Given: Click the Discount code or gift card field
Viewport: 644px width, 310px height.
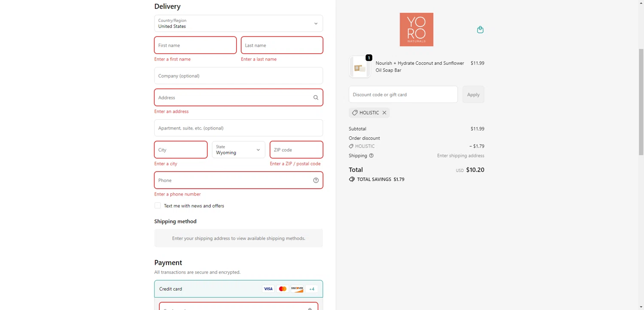Looking at the screenshot, I should click(403, 94).
